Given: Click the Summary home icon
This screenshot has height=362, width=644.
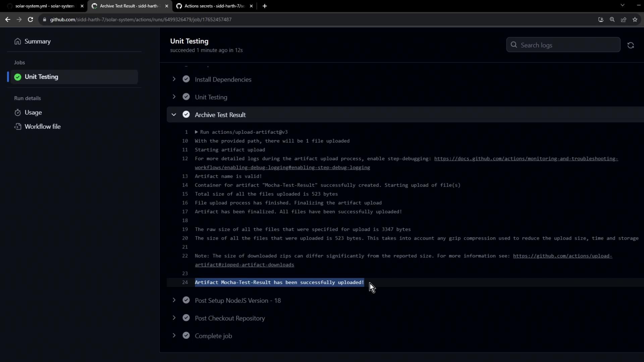Looking at the screenshot, I should coord(17,41).
